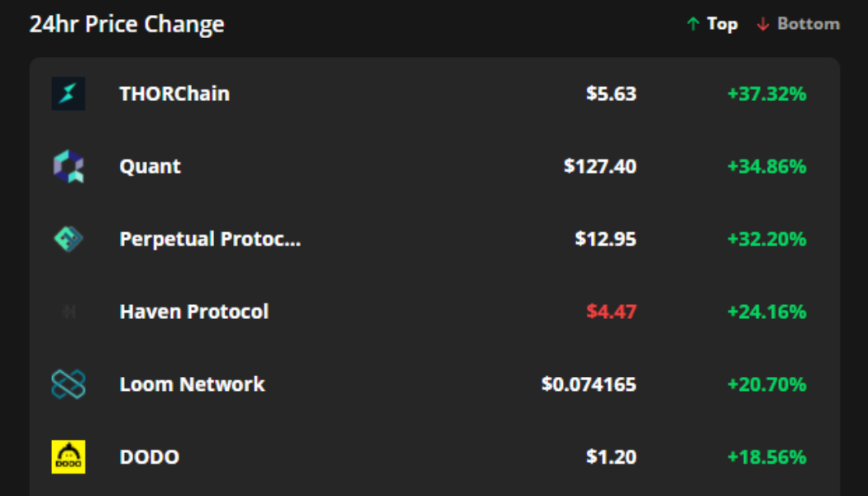Viewport: 868px width, 496px height.
Task: Open the Quant coin name link
Action: coord(150,166)
